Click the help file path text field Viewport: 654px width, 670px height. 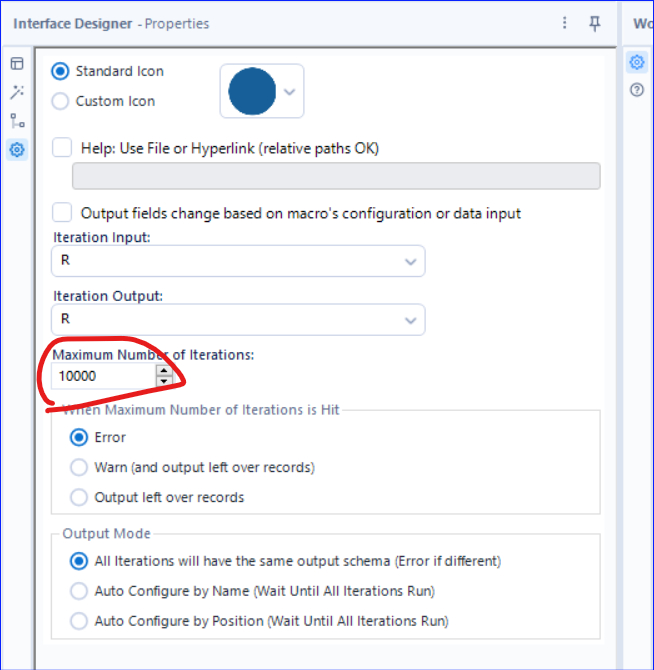tap(336, 176)
